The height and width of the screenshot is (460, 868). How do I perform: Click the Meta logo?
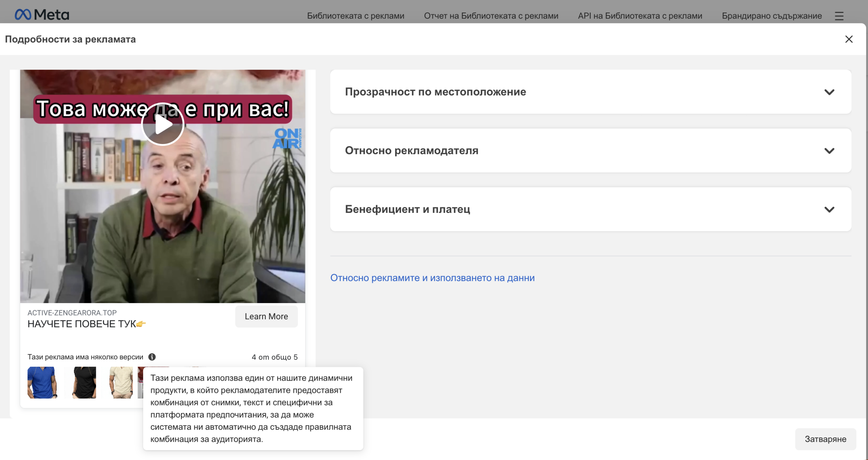[41, 14]
